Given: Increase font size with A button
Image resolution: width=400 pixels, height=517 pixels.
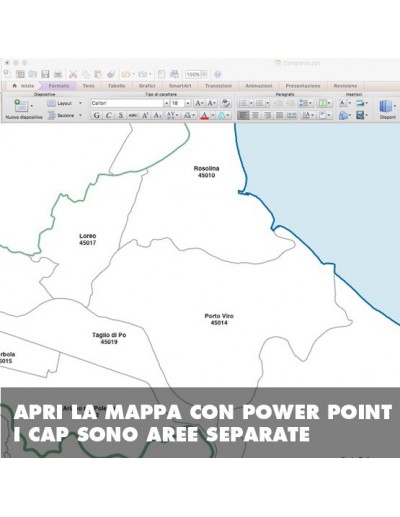Looking at the screenshot, I should pyautogui.click(x=199, y=103).
